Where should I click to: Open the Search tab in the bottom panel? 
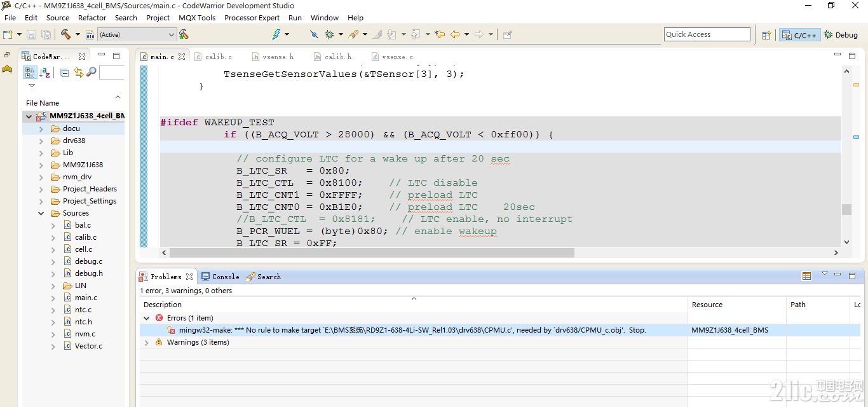[264, 277]
